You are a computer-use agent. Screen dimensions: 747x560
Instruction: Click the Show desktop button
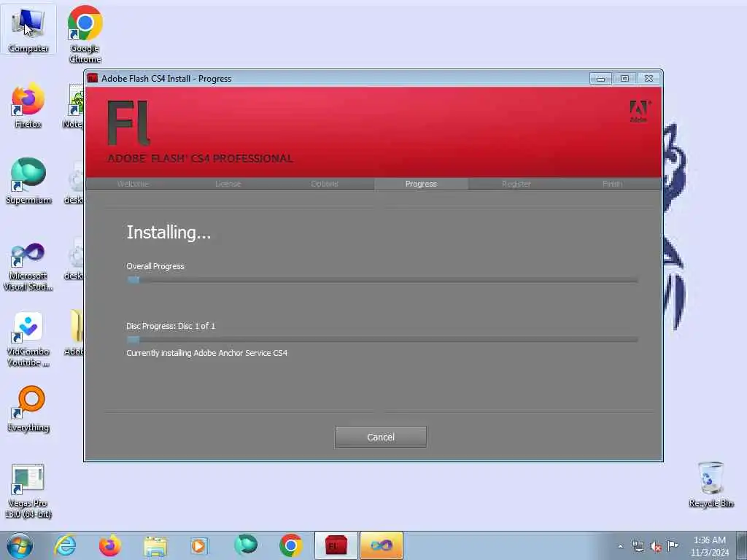pyautogui.click(x=743, y=545)
